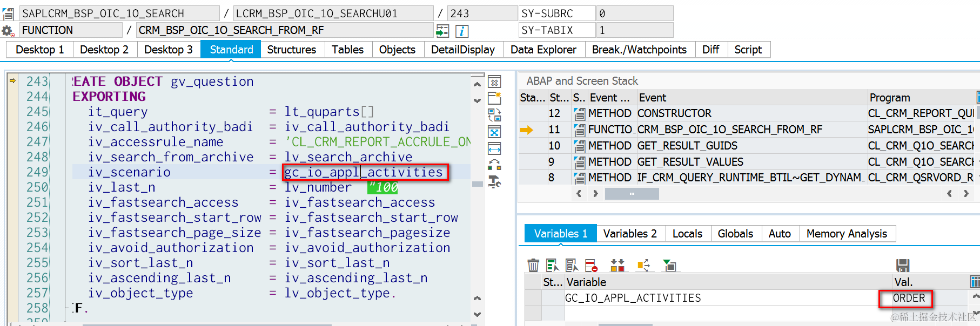Image resolution: width=980 pixels, height=326 pixels.
Task: Open the DetailDisplay tab
Action: click(463, 50)
